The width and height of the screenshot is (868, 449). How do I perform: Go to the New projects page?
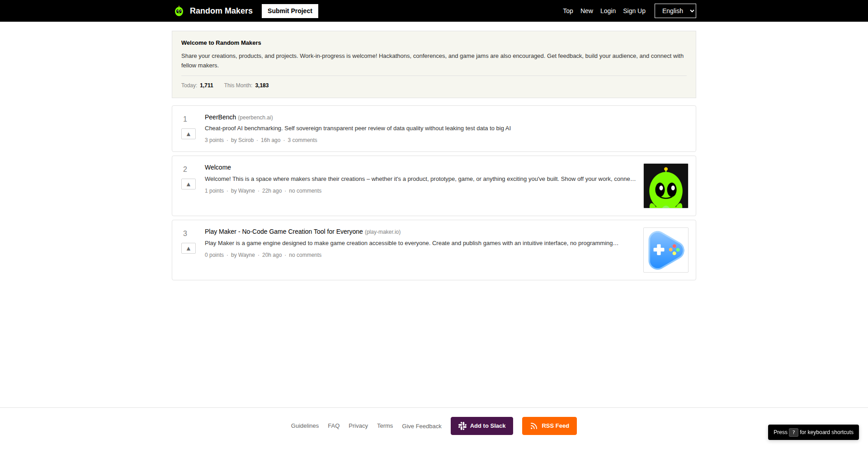(x=587, y=11)
